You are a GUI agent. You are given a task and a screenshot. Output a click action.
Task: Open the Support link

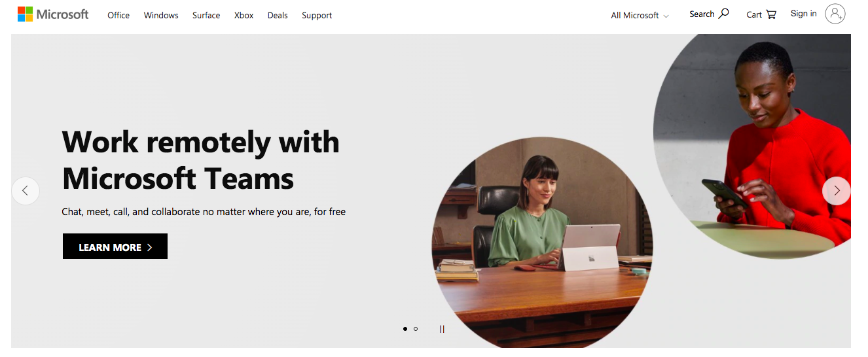coord(317,15)
